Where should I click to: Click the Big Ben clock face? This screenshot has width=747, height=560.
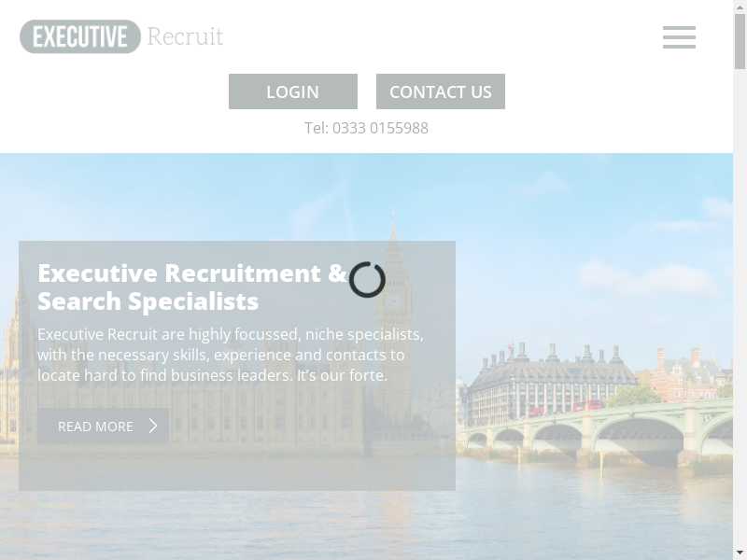[393, 301]
